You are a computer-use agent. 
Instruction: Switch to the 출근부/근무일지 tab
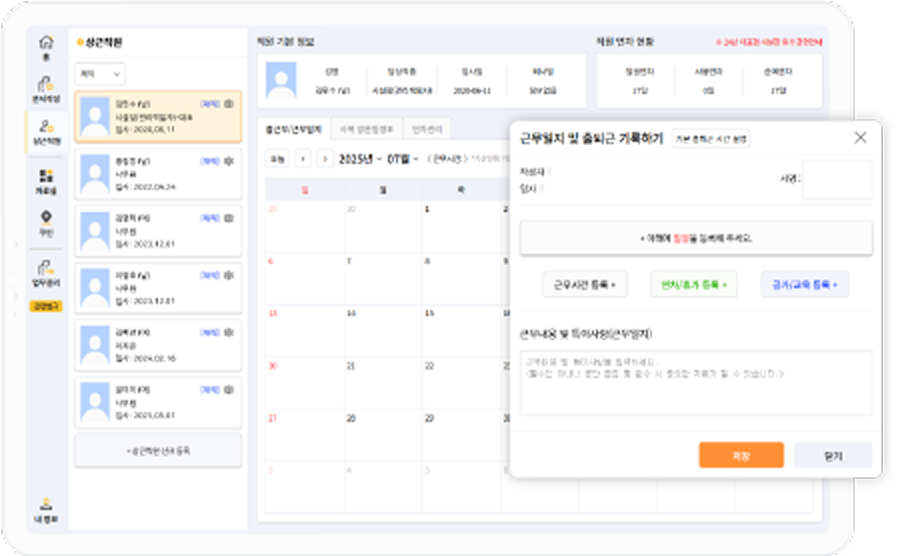[293, 129]
